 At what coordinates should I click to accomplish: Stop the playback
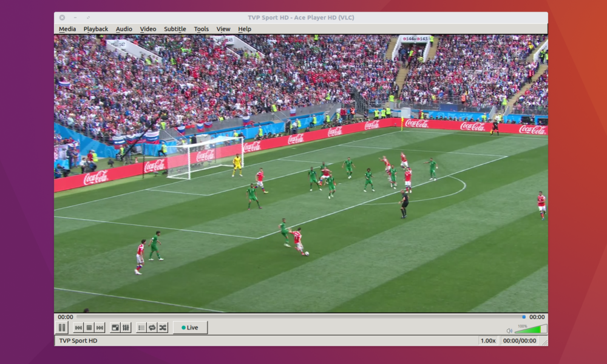[x=89, y=328]
